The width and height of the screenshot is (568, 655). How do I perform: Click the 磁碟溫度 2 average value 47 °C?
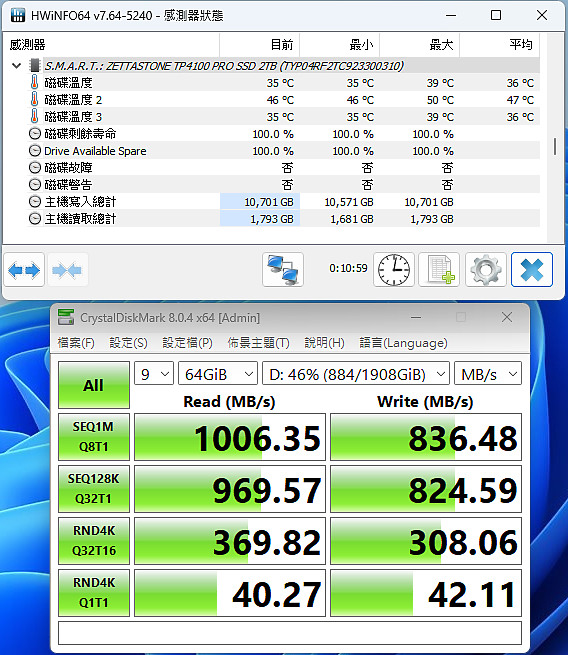pyautogui.click(x=520, y=100)
